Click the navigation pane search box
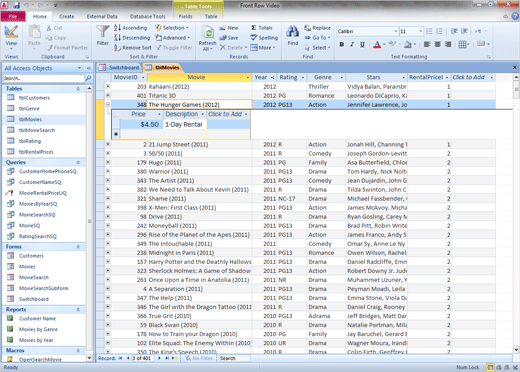Screen dimensions: 520x372 [43, 78]
